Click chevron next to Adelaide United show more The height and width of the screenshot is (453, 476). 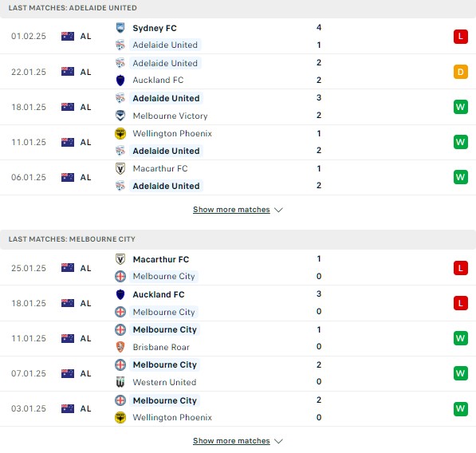click(278, 210)
